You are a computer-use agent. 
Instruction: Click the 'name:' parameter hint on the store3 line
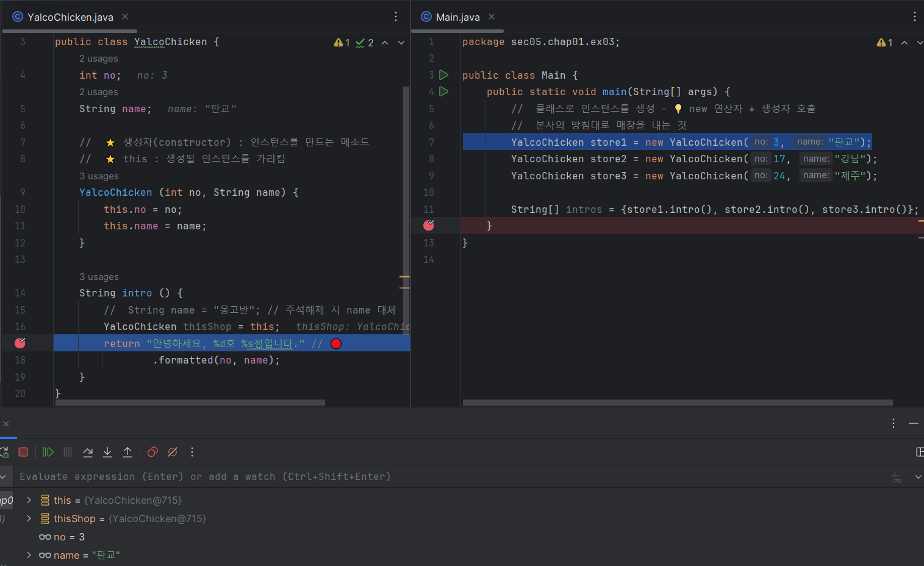click(816, 175)
